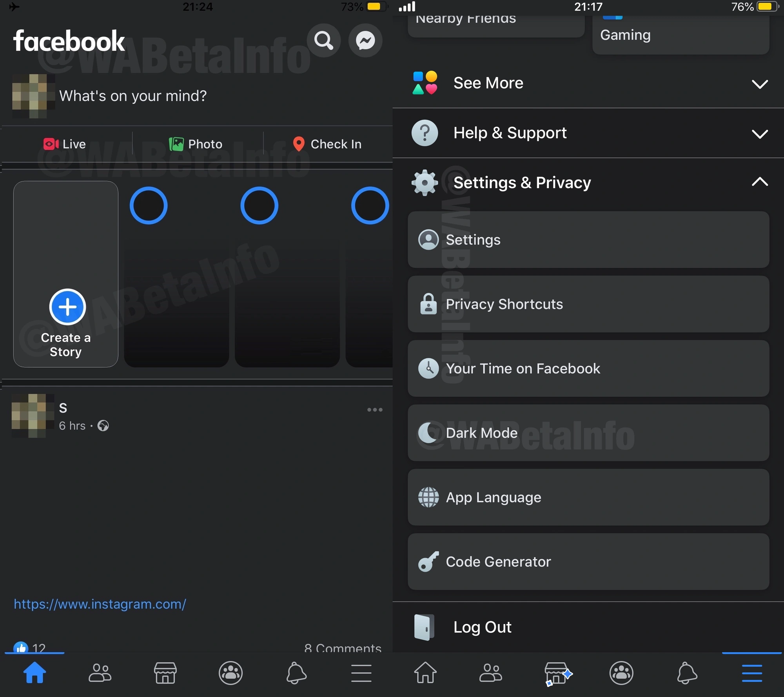Open App Language settings
The height and width of the screenshot is (697, 784).
[x=588, y=497]
